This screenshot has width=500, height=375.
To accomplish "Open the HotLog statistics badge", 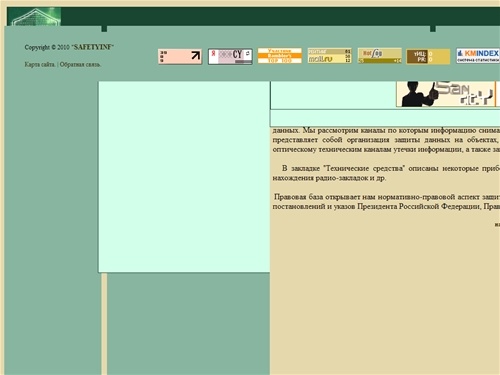I will 380,55.
